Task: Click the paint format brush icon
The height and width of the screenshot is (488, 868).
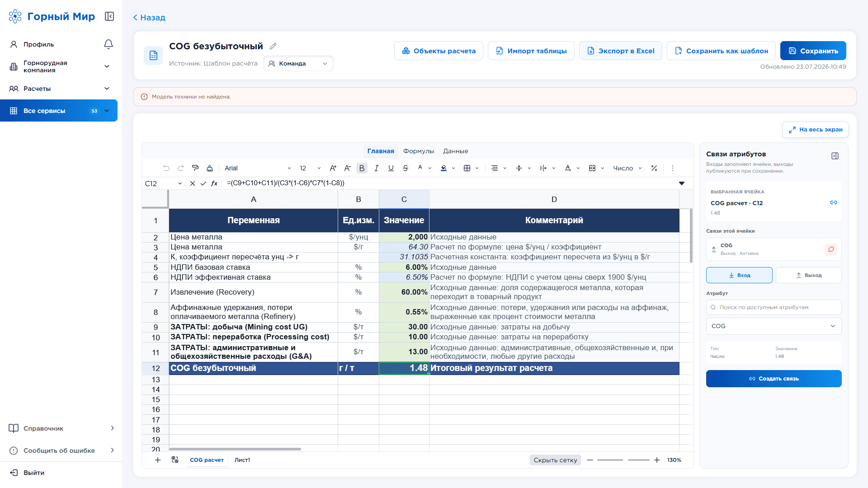Action: 195,168
